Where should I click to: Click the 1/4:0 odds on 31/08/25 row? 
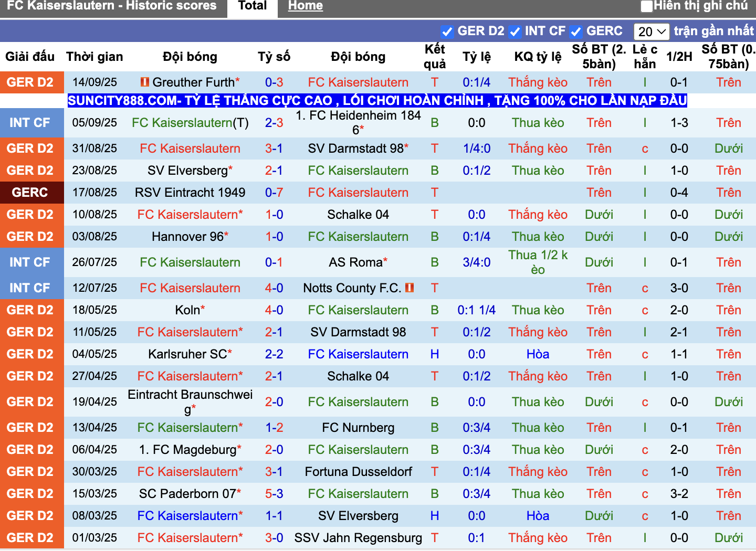point(477,149)
